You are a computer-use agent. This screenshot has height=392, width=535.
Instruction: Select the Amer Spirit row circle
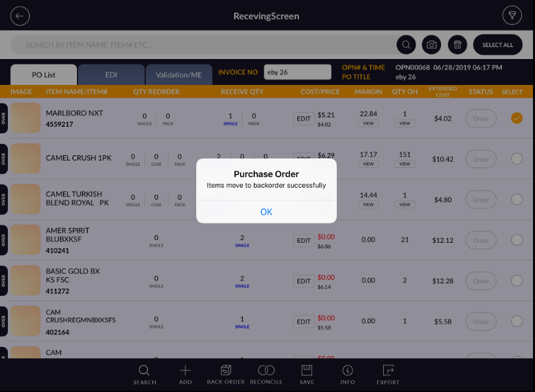[516, 240]
